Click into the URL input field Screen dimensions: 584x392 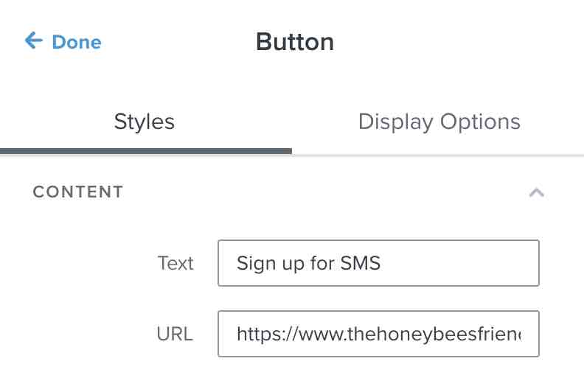point(378,334)
